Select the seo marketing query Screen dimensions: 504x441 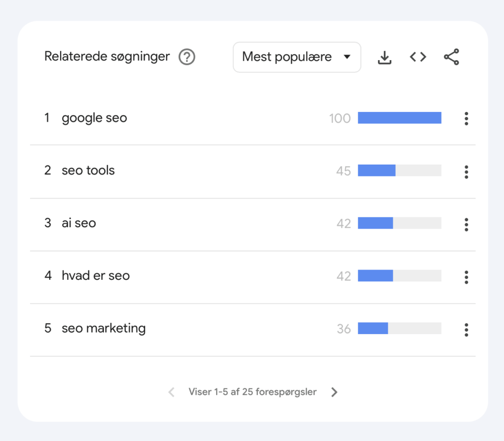click(103, 329)
